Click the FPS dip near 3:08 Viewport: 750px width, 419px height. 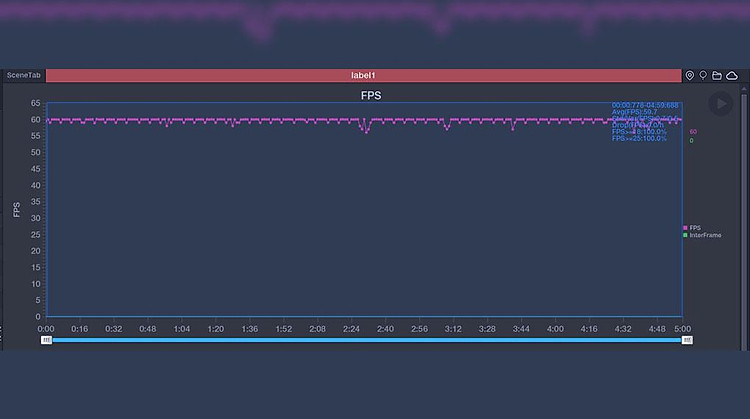(447, 127)
